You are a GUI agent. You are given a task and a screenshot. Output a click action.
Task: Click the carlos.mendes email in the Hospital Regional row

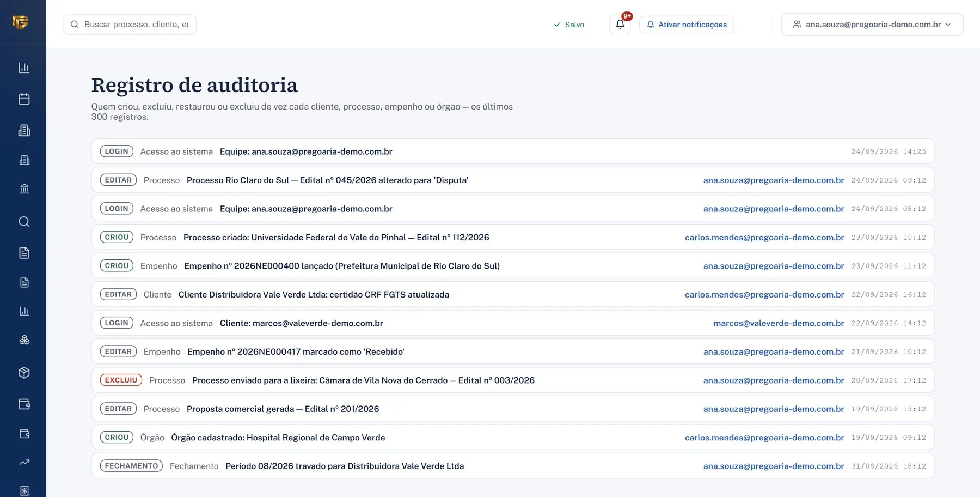coord(764,438)
